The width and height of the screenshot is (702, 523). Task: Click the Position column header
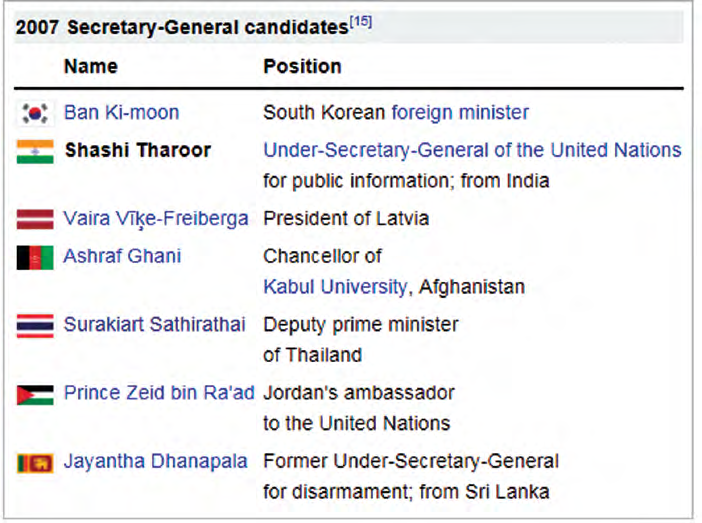click(x=302, y=67)
